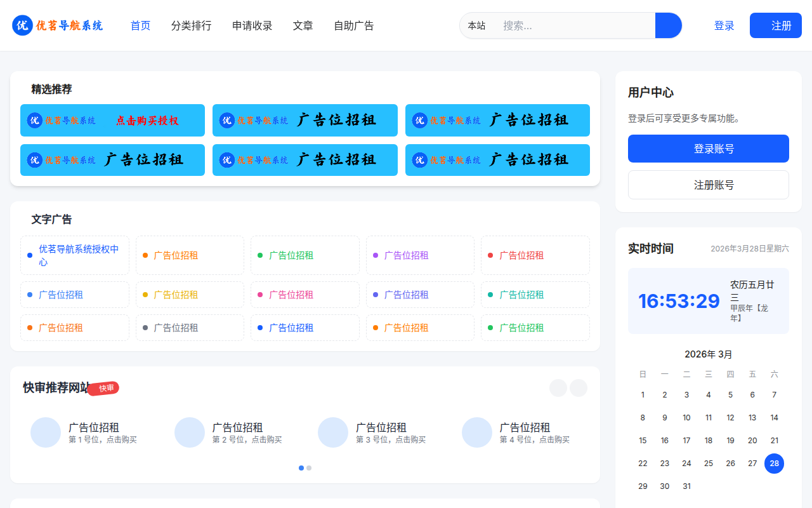Screen dimensions: 812x508
Task: Click the 优茗导航系统 logo icon
Action: tap(22, 25)
